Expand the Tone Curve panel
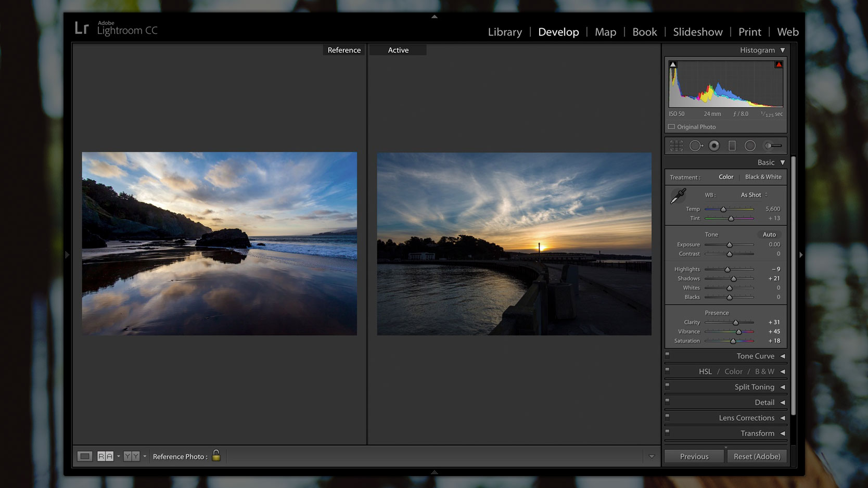868x488 pixels. coord(756,356)
